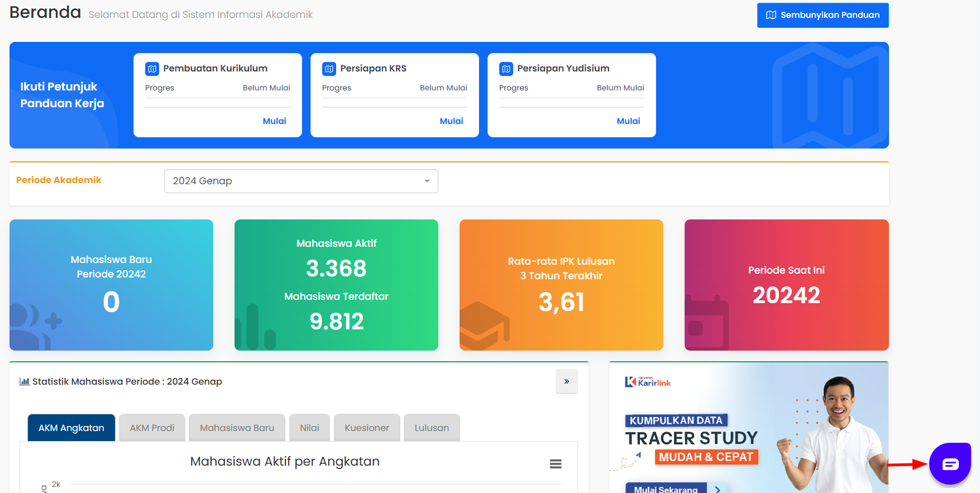Screen dimensions: 980x493
Task: Click the bar chart icon beside Statistik
Action: 24,381
